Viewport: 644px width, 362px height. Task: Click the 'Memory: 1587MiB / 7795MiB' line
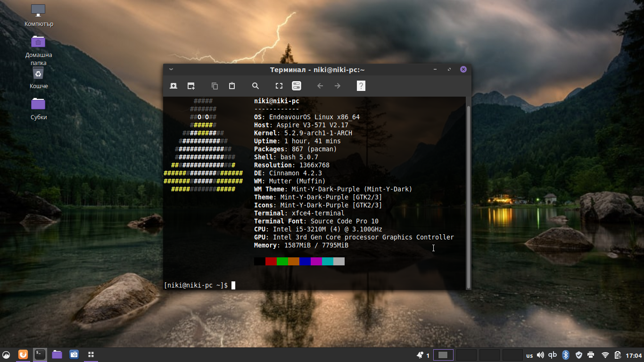click(x=301, y=245)
